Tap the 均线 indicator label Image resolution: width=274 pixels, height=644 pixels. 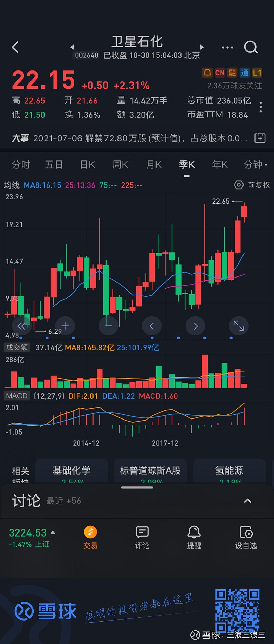pyautogui.click(x=12, y=185)
